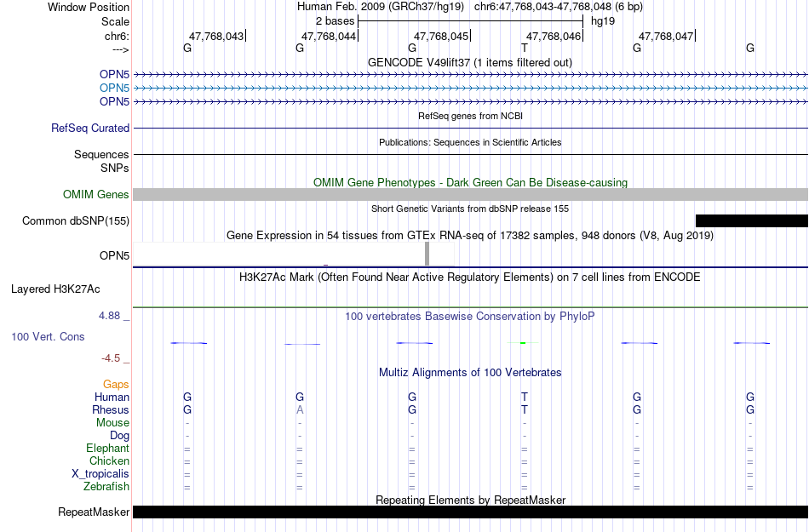The width and height of the screenshot is (809, 532).
Task: Click the T base in the Human row
Action: [x=525, y=397]
